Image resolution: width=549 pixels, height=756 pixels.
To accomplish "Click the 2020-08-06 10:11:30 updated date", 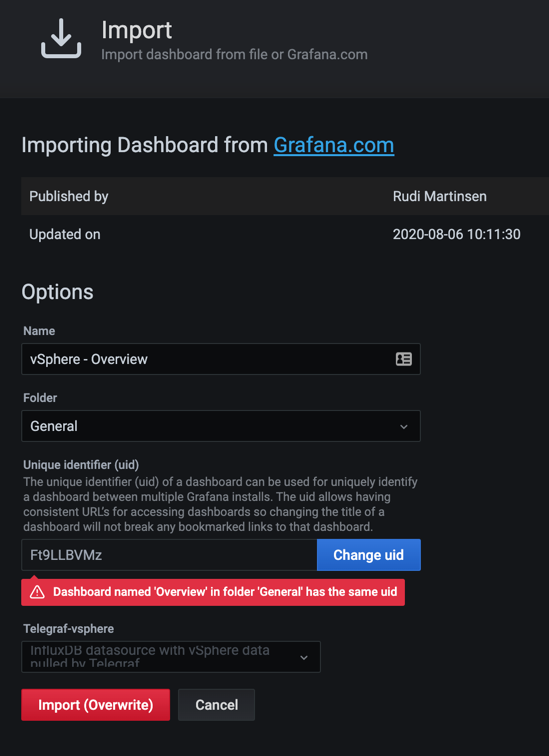I will 456,234.
